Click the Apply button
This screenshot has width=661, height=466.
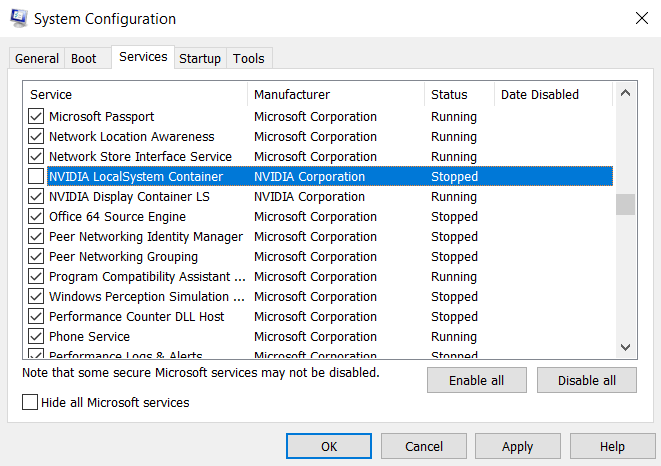[517, 446]
